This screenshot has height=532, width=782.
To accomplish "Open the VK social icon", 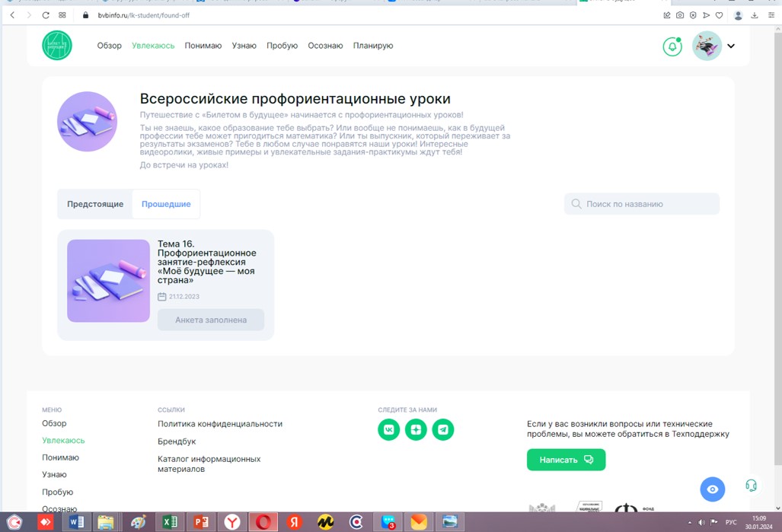I will point(389,430).
